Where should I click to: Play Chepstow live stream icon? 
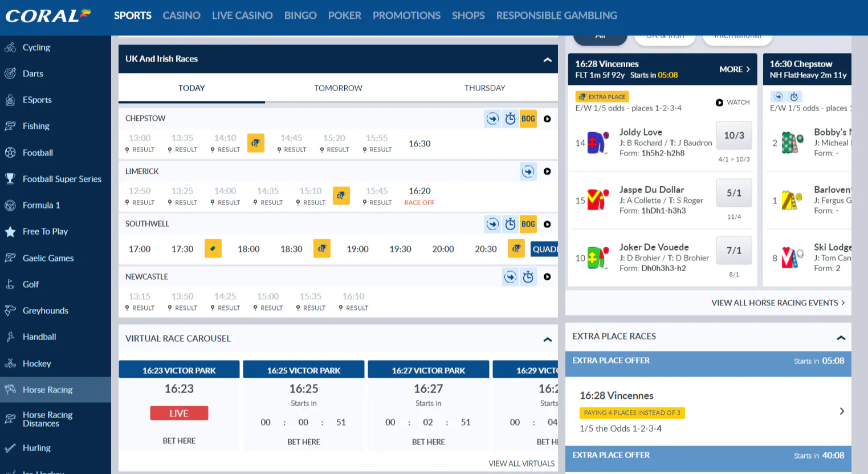547,119
